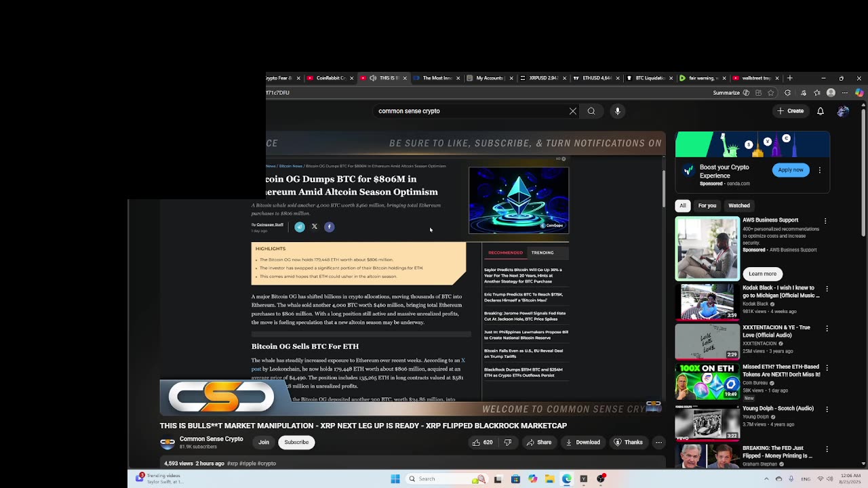Open options for Young Dolph Scotch video
The height and width of the screenshot is (488, 868).
coord(826,409)
